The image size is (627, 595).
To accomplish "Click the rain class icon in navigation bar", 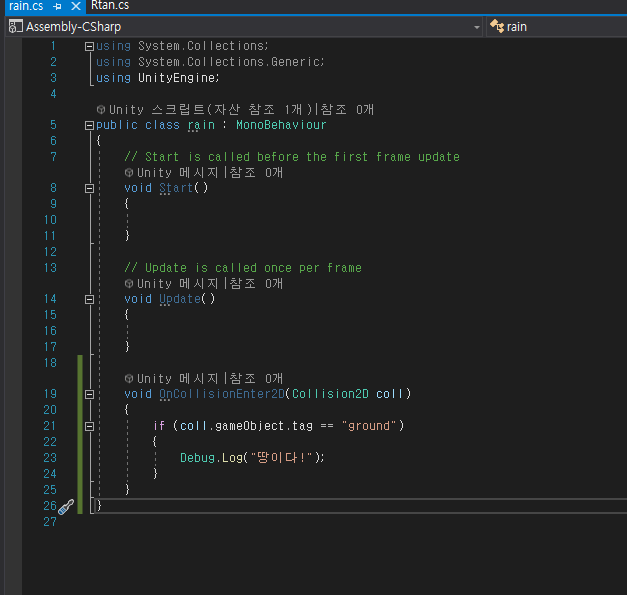I will point(497,26).
